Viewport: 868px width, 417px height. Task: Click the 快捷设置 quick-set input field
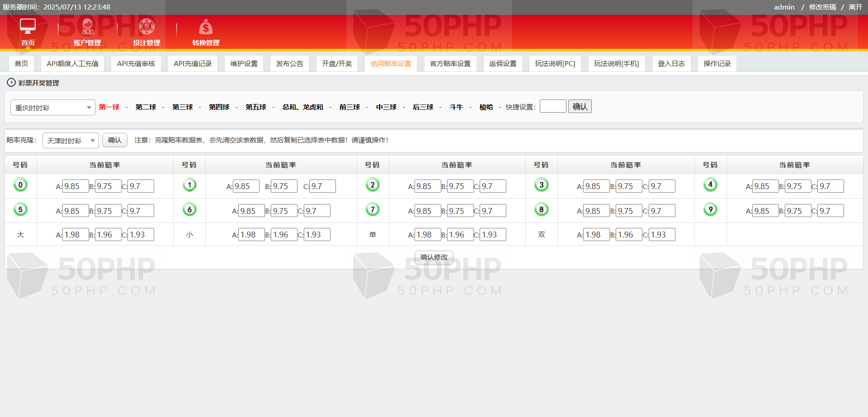tap(552, 106)
